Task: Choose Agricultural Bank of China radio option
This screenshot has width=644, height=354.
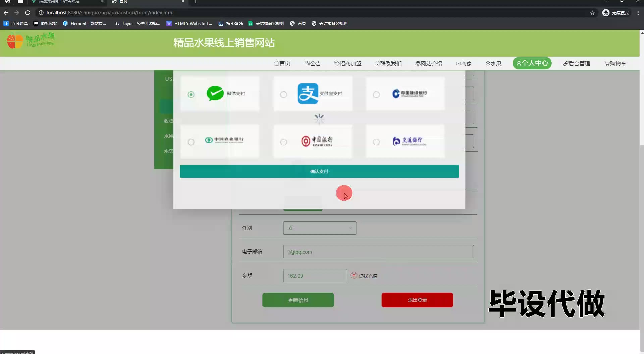Action: (191, 142)
